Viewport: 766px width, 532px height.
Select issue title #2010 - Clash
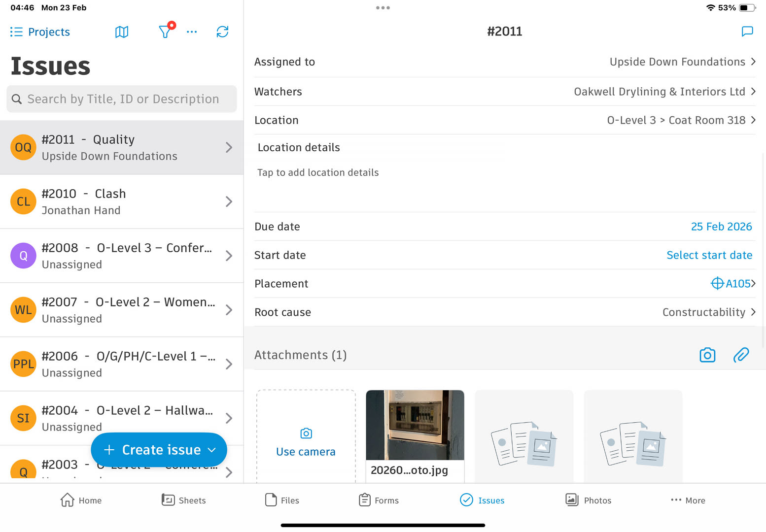84,194
